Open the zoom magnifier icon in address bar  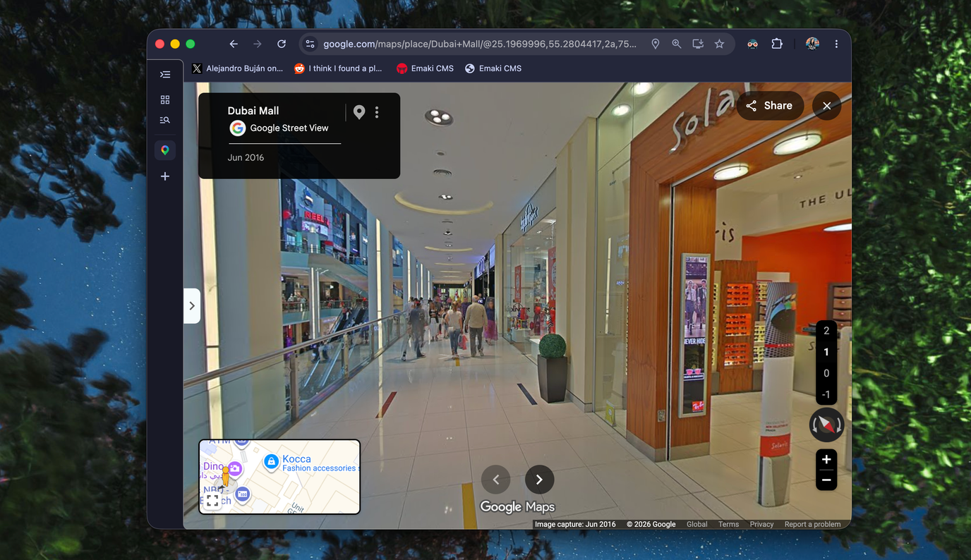pyautogui.click(x=677, y=44)
